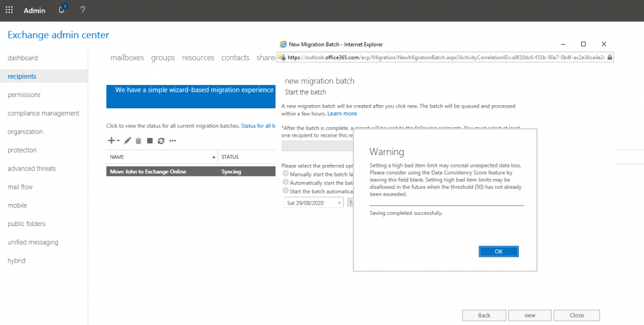Maximize the New Migration Batch window

coord(583,44)
